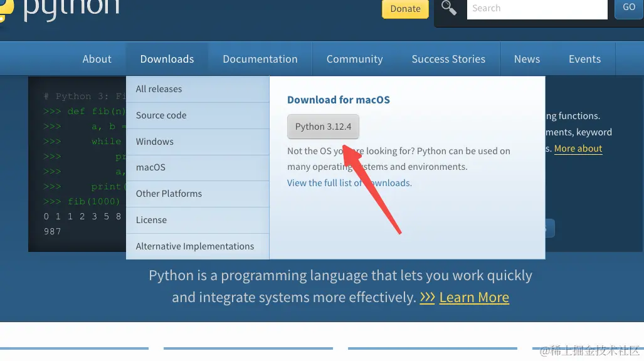Click the Learn More link
The height and width of the screenshot is (361, 644).
point(473,297)
